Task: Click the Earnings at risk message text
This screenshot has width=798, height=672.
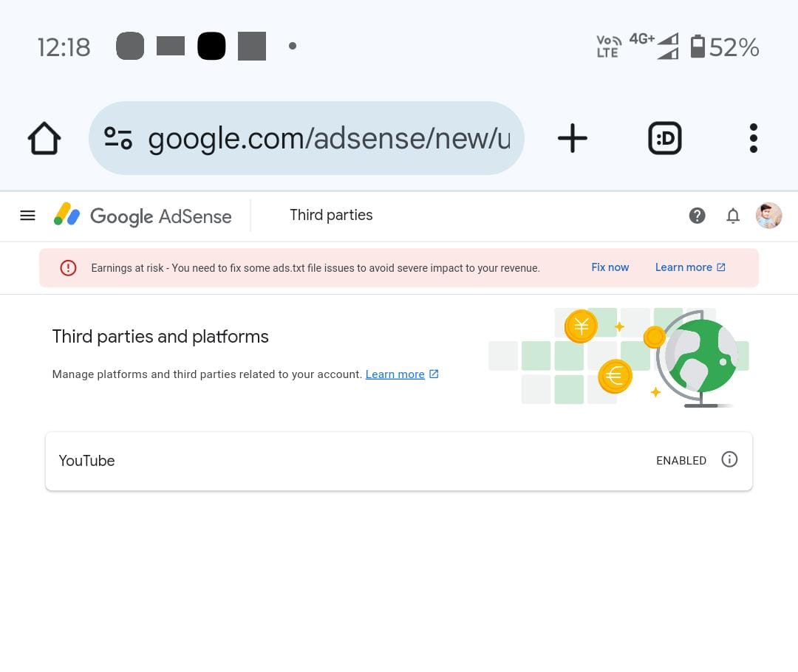Action: [x=316, y=268]
